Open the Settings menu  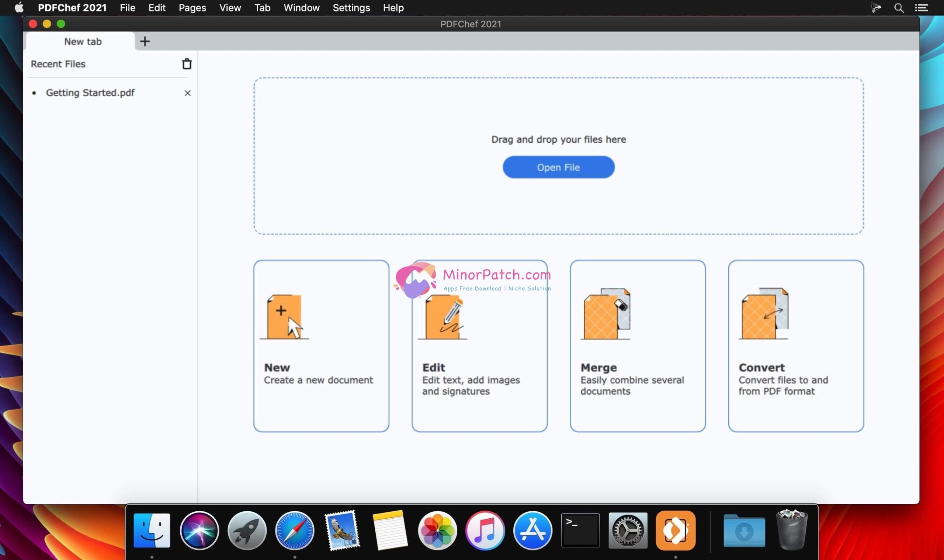click(x=351, y=7)
